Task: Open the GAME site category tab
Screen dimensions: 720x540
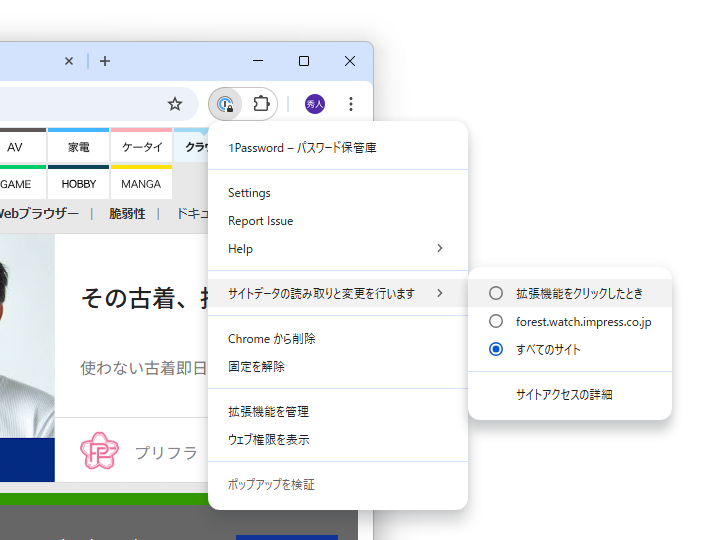Action: [21, 182]
